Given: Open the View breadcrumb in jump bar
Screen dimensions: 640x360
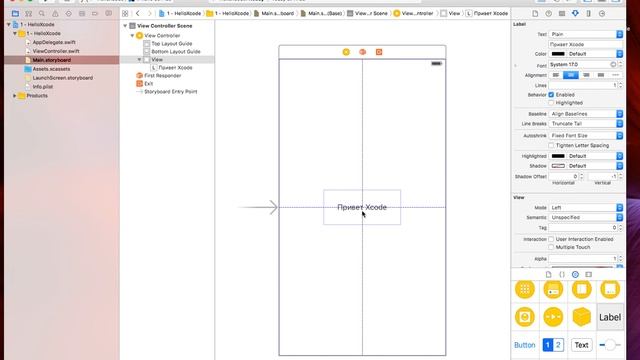Looking at the screenshot, I should pyautogui.click(x=450, y=13).
